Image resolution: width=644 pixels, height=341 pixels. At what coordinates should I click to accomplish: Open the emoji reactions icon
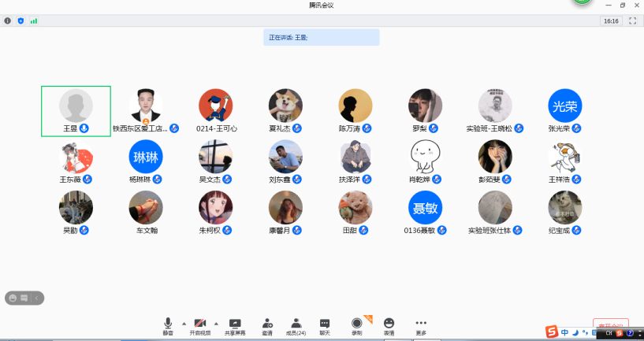pos(389,324)
